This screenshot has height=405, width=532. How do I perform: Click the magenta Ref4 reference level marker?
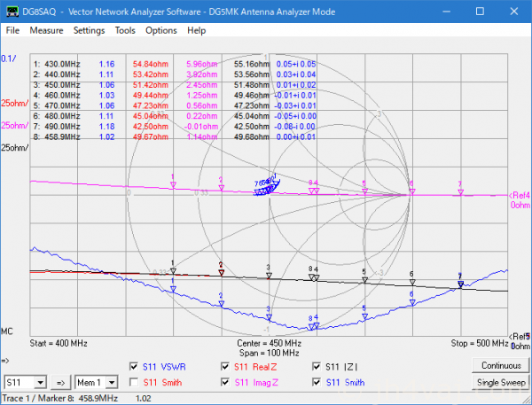(x=517, y=195)
